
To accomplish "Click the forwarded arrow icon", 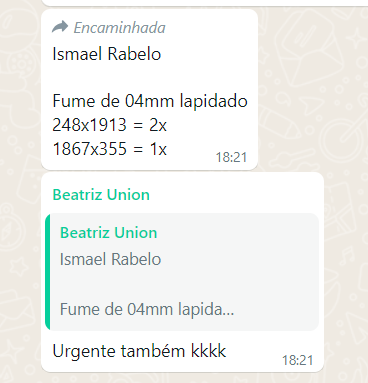I will pos(60,27).
